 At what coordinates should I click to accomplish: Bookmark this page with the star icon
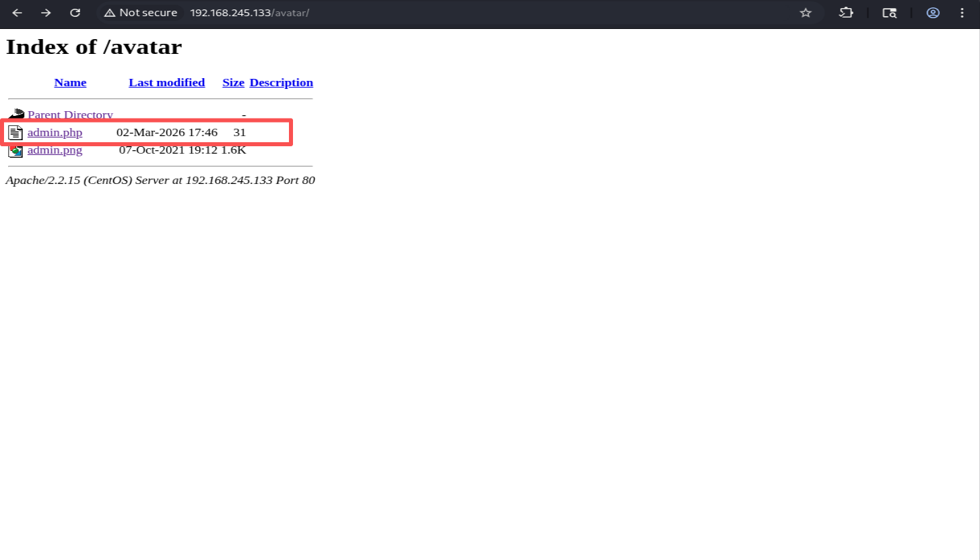[806, 13]
